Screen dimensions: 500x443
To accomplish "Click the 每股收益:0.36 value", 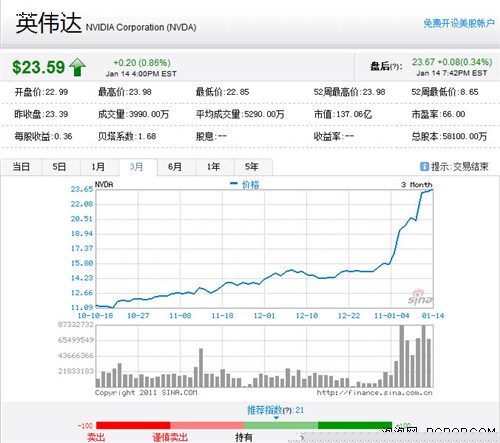I will click(x=43, y=136).
